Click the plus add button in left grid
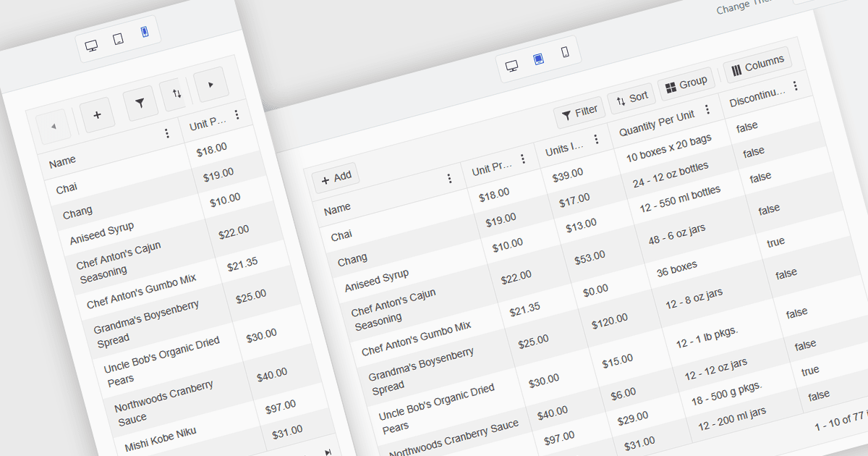Image resolution: width=868 pixels, height=456 pixels. coord(98,115)
